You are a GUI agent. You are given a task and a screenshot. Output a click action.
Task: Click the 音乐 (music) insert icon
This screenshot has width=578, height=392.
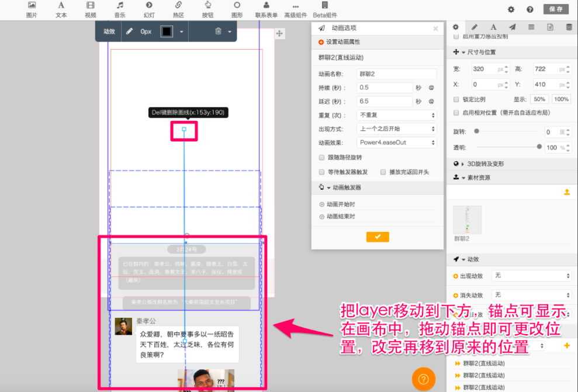coord(119,9)
